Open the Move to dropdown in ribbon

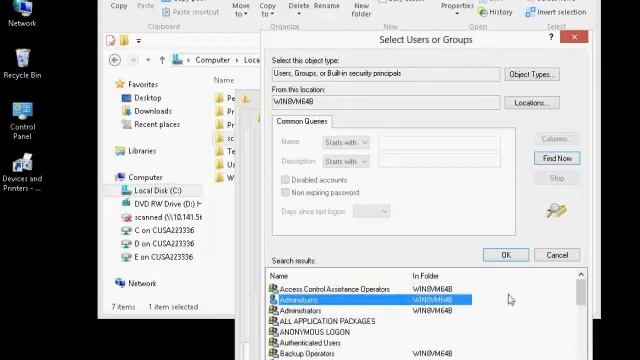point(240,9)
